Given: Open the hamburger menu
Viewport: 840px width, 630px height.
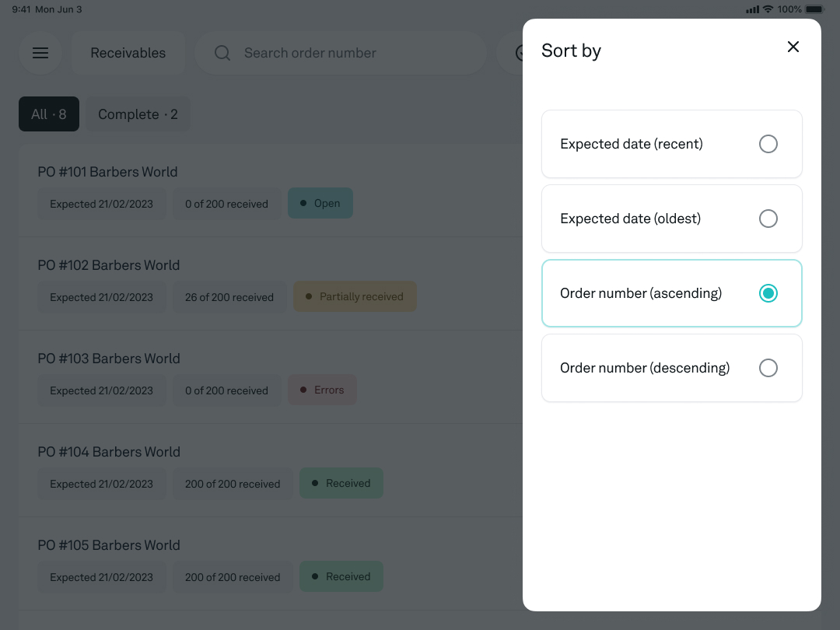Looking at the screenshot, I should pyautogui.click(x=40, y=53).
